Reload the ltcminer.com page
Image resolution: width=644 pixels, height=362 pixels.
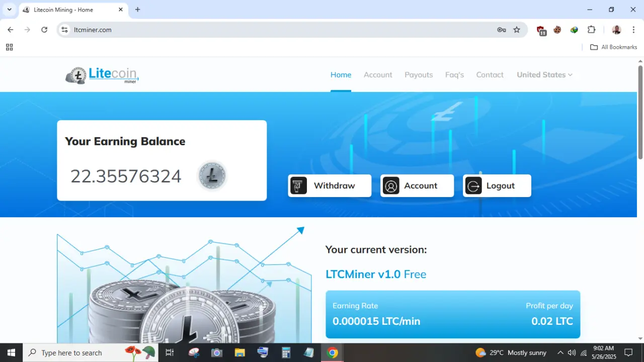pos(44,30)
